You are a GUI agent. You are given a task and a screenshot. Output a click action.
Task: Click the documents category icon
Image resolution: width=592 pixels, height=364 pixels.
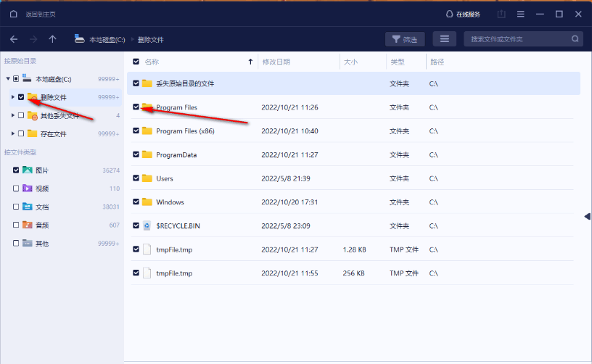27,207
